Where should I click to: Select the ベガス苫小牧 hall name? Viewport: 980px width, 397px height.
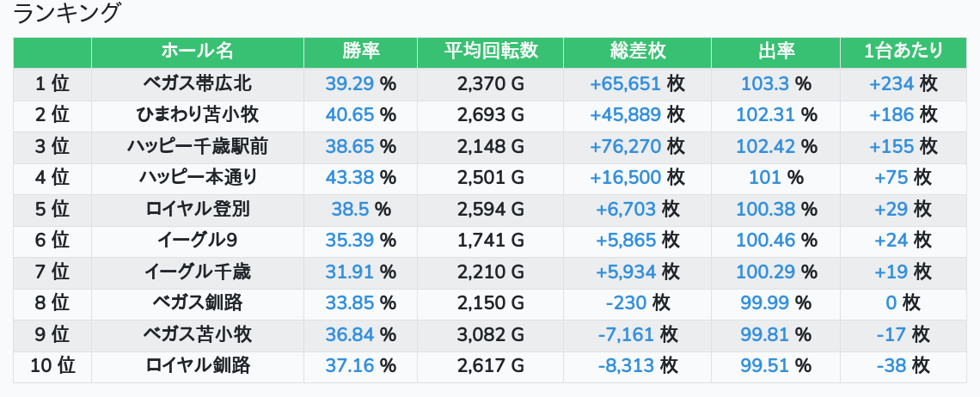(x=197, y=335)
